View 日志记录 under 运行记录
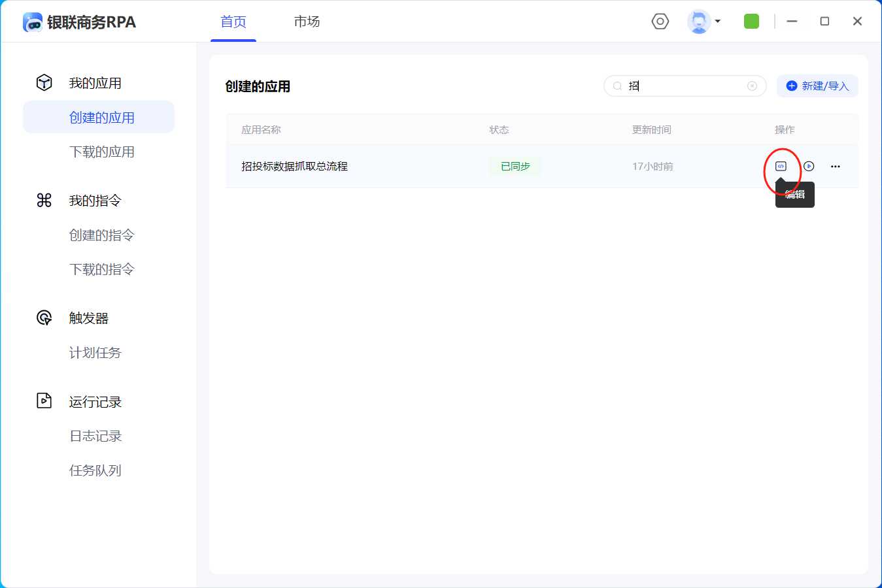 [x=95, y=436]
